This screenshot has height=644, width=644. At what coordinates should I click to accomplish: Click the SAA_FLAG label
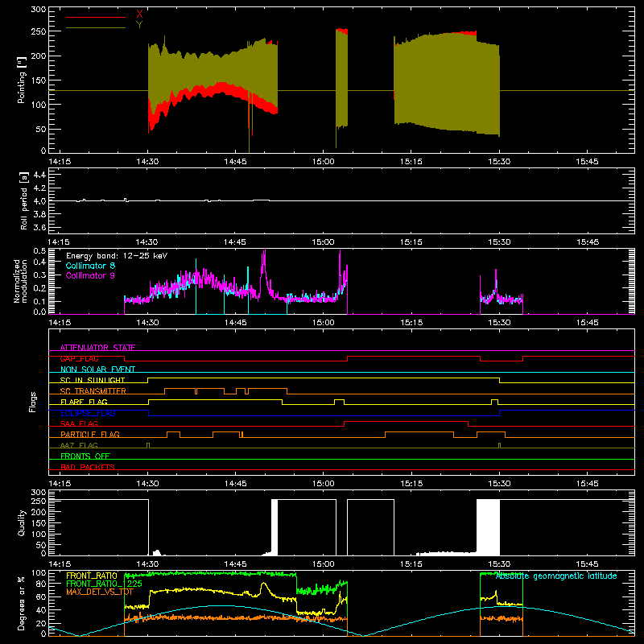coord(79,423)
